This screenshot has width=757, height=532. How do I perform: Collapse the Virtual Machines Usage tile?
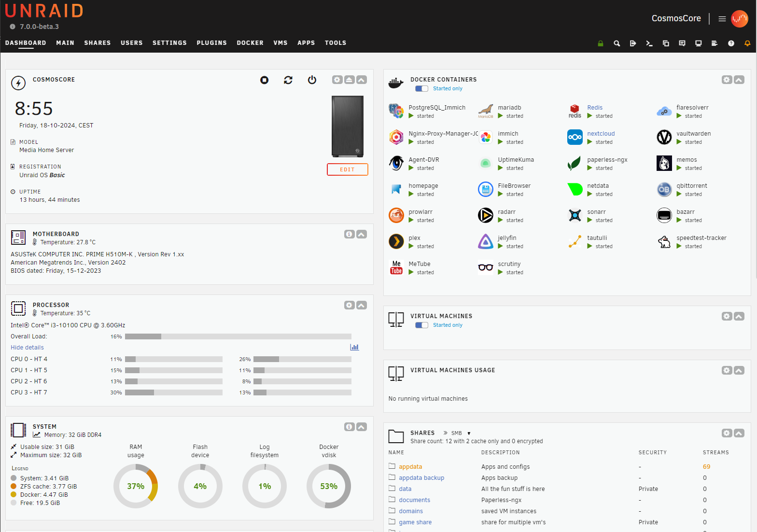pyautogui.click(x=739, y=370)
